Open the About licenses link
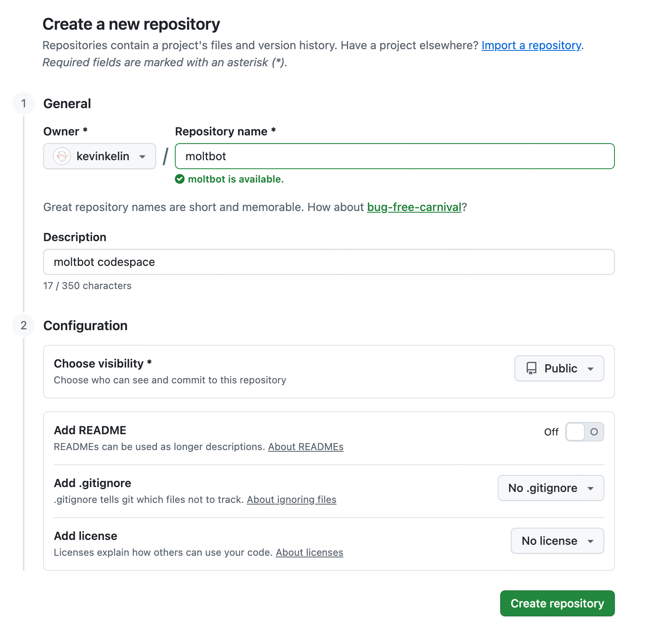671x644 pixels. [309, 553]
